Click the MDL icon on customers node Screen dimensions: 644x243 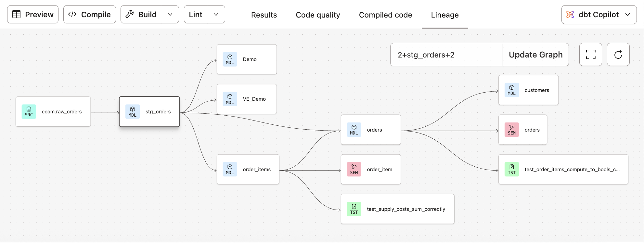pyautogui.click(x=511, y=90)
